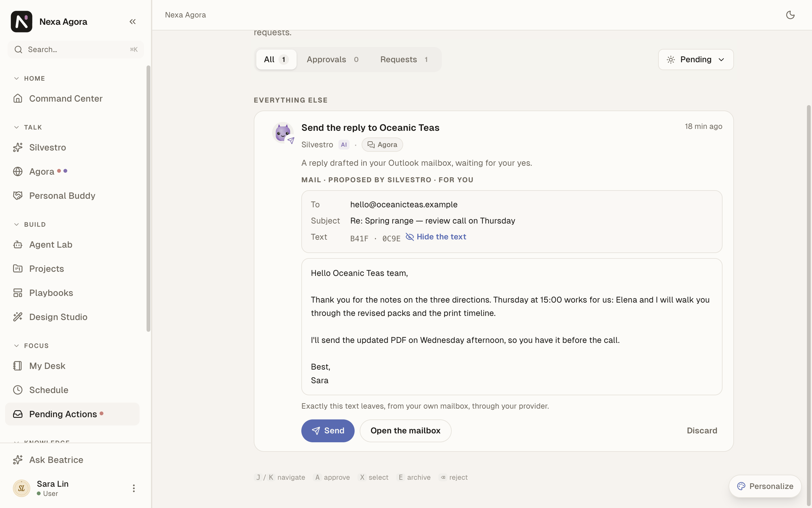Click the Nexa Agora logo icon
Screen dimensions: 812x508
click(22, 22)
